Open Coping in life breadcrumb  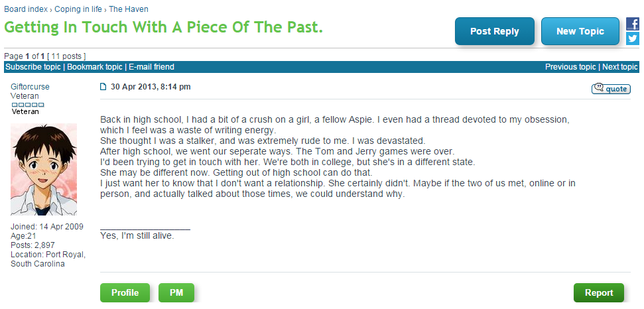[78, 9]
